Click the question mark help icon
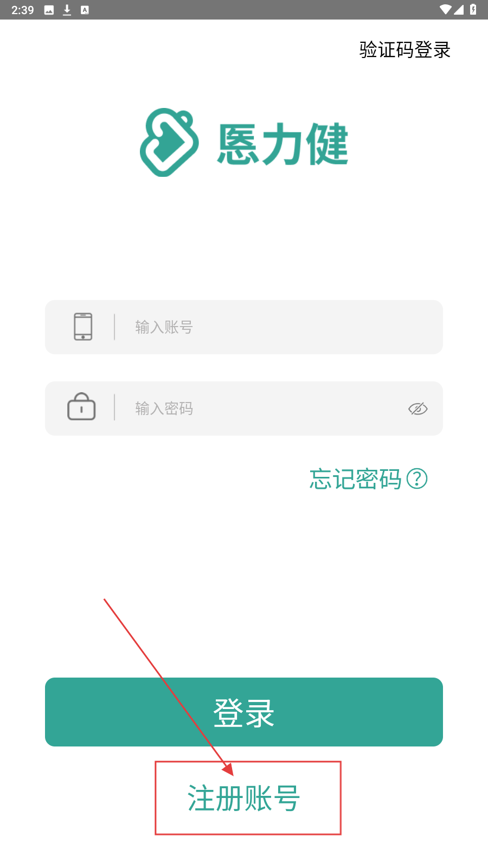The image size is (488, 868). 417,478
